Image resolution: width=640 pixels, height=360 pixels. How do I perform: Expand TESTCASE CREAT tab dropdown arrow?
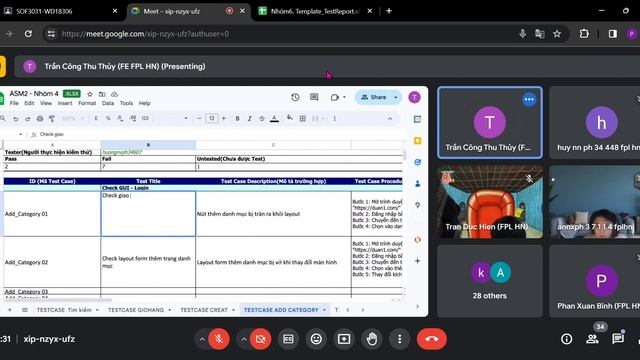pyautogui.click(x=233, y=310)
